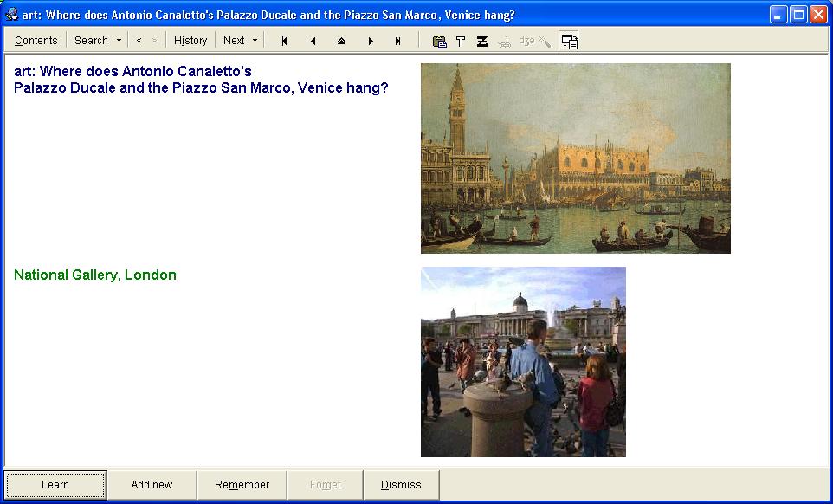Click the answer text 'National Gallery, London'
This screenshot has width=833, height=504.
[95, 275]
